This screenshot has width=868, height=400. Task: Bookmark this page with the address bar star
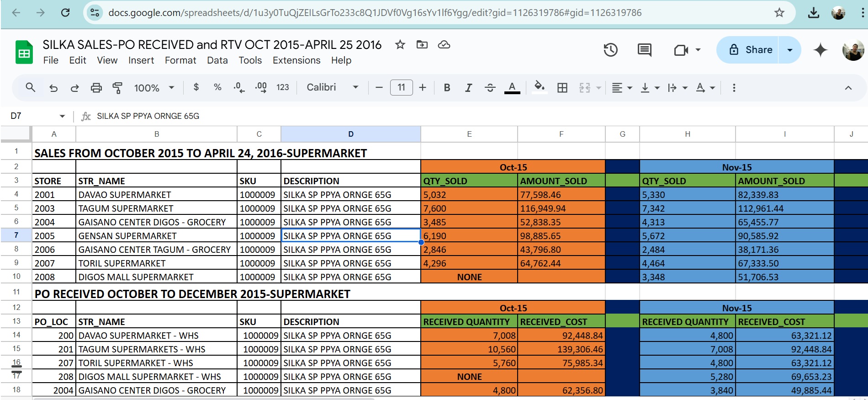click(779, 13)
